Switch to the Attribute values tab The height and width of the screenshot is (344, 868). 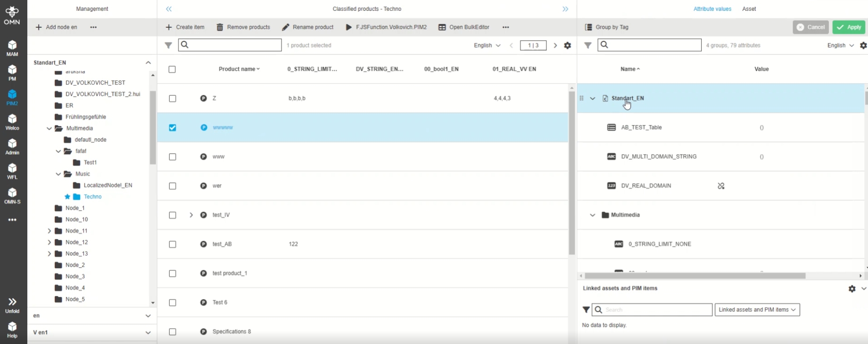tap(712, 9)
